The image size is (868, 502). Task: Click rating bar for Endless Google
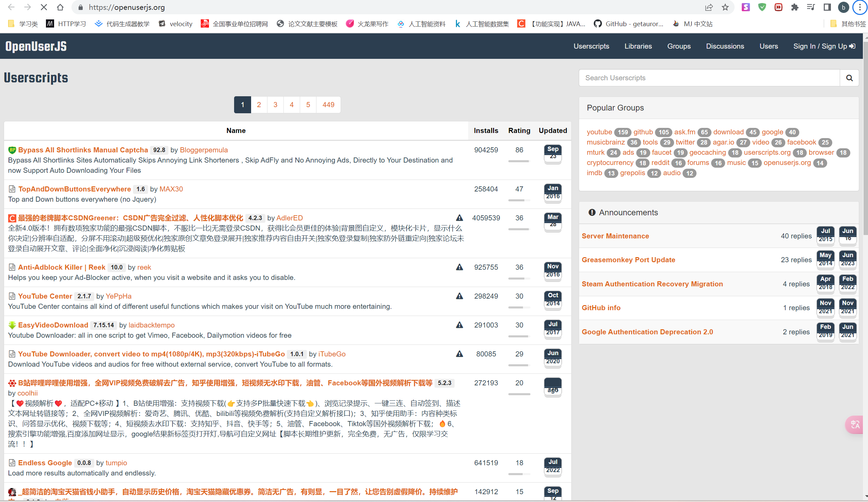point(519,474)
